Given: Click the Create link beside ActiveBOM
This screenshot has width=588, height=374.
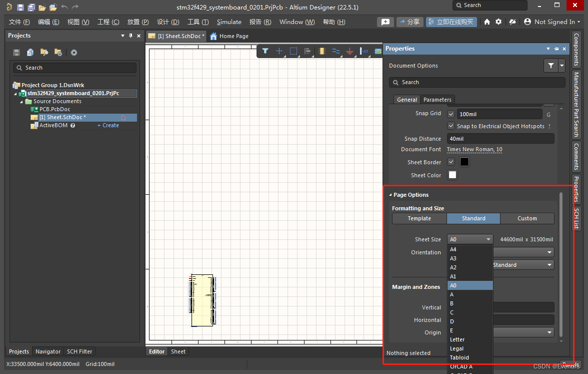Looking at the screenshot, I should point(108,125).
